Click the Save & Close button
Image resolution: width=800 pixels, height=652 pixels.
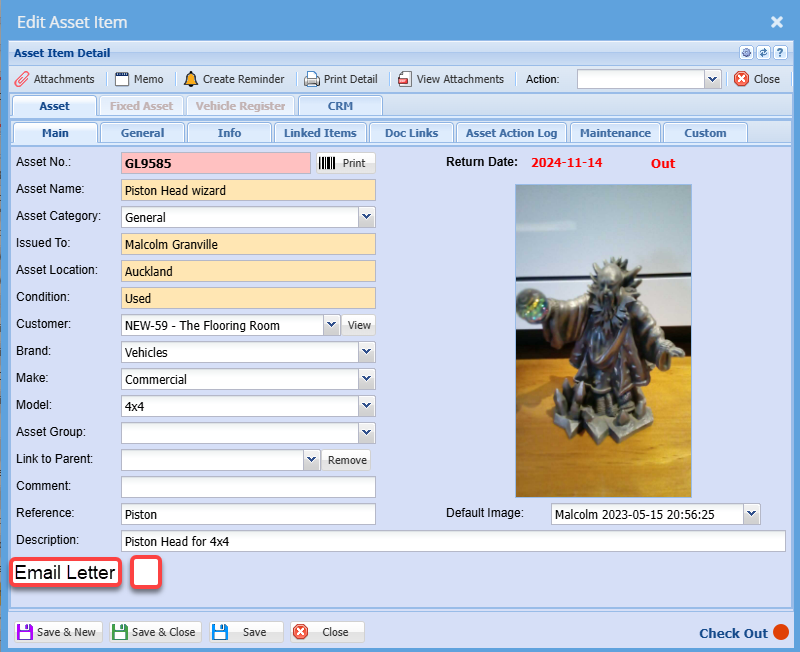click(x=156, y=632)
